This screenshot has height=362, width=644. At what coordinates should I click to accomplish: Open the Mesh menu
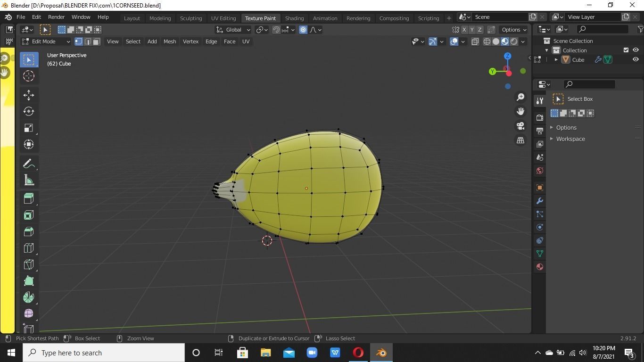(170, 41)
